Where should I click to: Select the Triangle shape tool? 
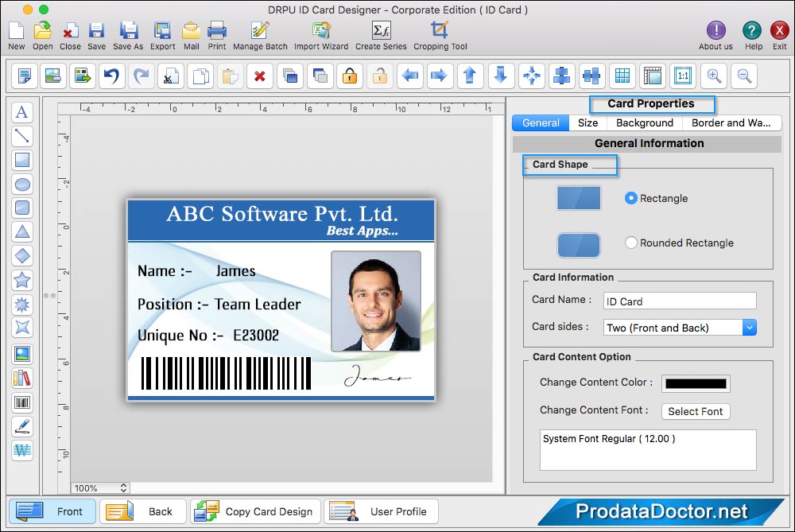point(21,231)
